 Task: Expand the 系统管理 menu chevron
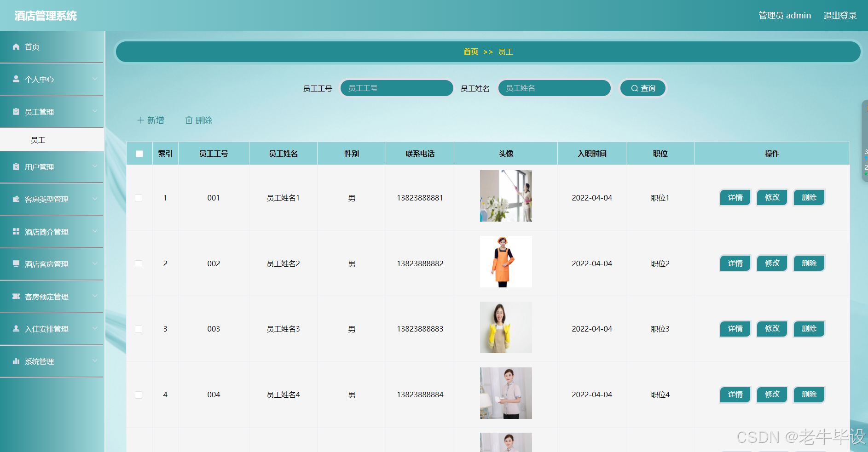[95, 360]
